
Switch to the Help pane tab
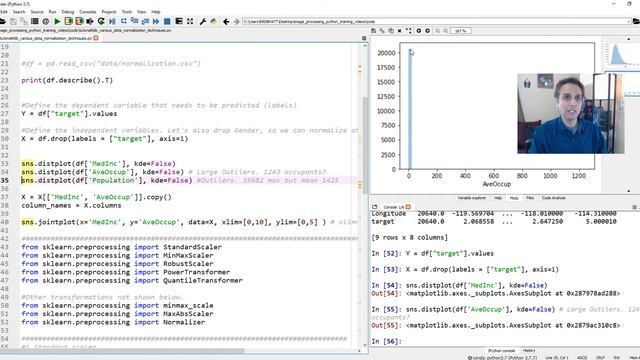click(x=498, y=198)
